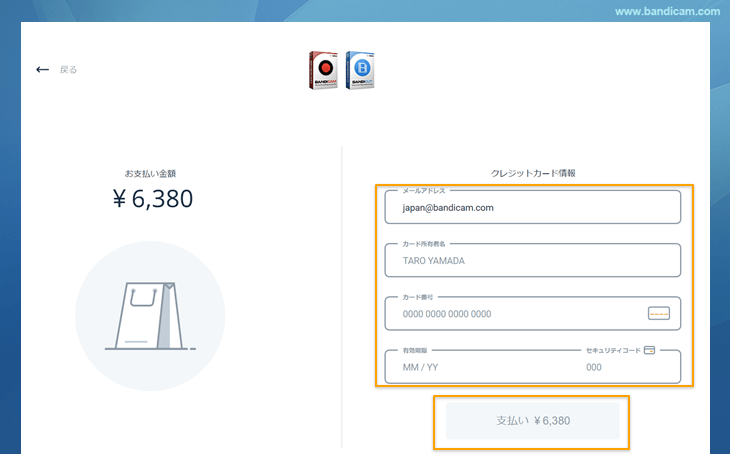Viewport: 730px width, 454px height.
Task: Focus the カード所有者名 cardholder name field
Action: click(533, 260)
